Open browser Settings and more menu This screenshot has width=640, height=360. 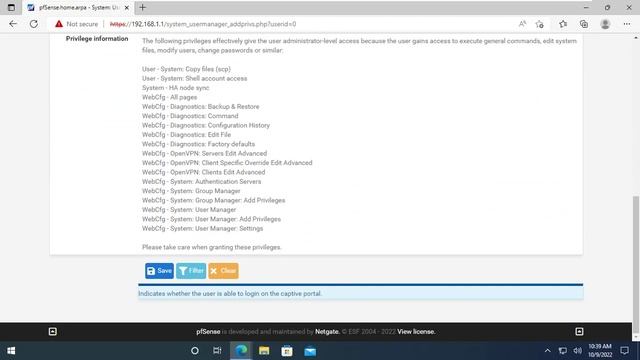(627, 24)
